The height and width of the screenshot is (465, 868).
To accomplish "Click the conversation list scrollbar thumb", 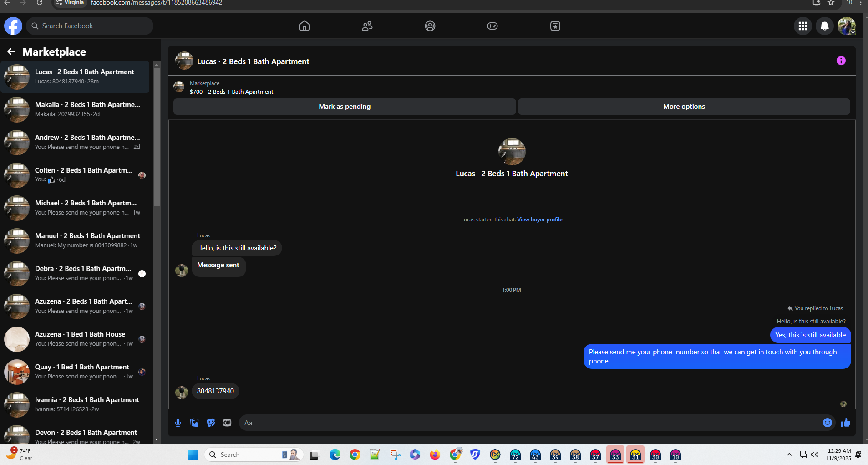I will [x=157, y=137].
